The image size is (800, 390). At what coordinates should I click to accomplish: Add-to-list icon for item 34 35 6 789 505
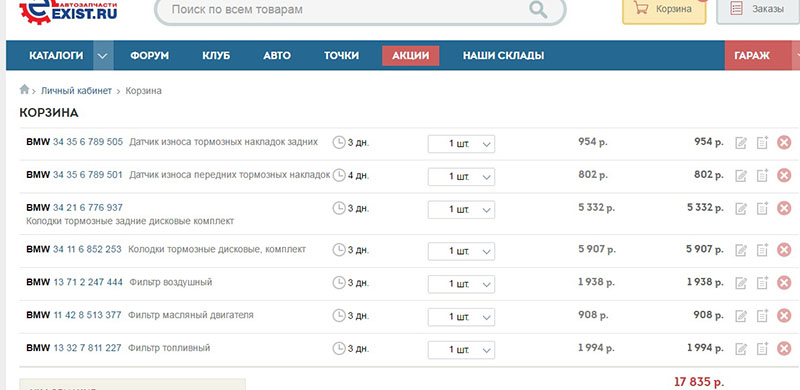[762, 142]
